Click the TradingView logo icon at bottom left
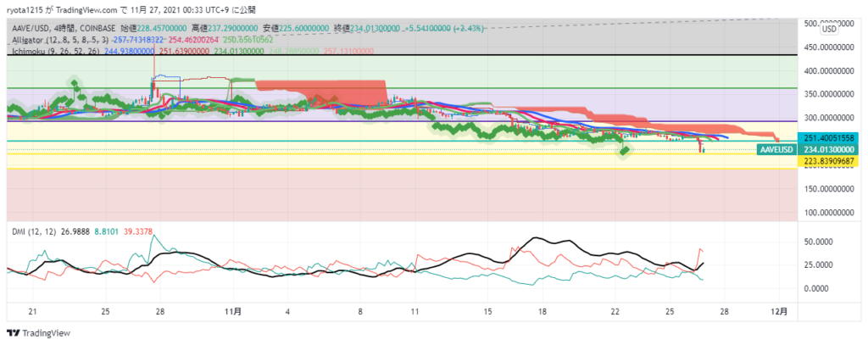868x345 pixels. (14, 332)
